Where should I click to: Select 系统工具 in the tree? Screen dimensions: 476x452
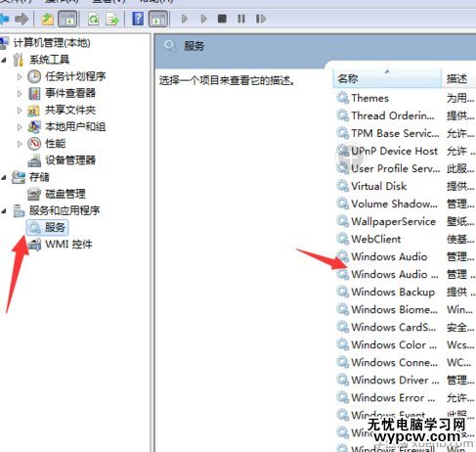pyautogui.click(x=49, y=60)
